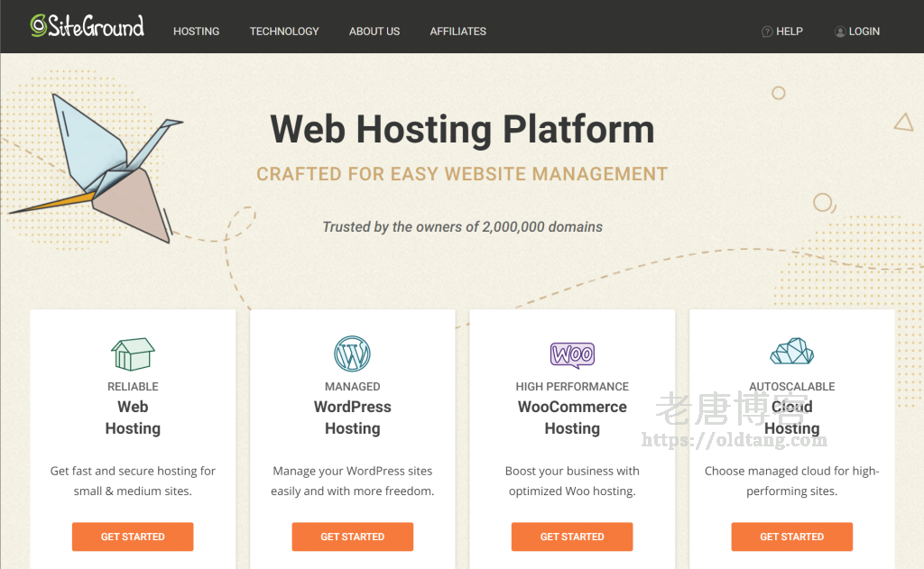Get started with WordPress Hosting

tap(353, 537)
